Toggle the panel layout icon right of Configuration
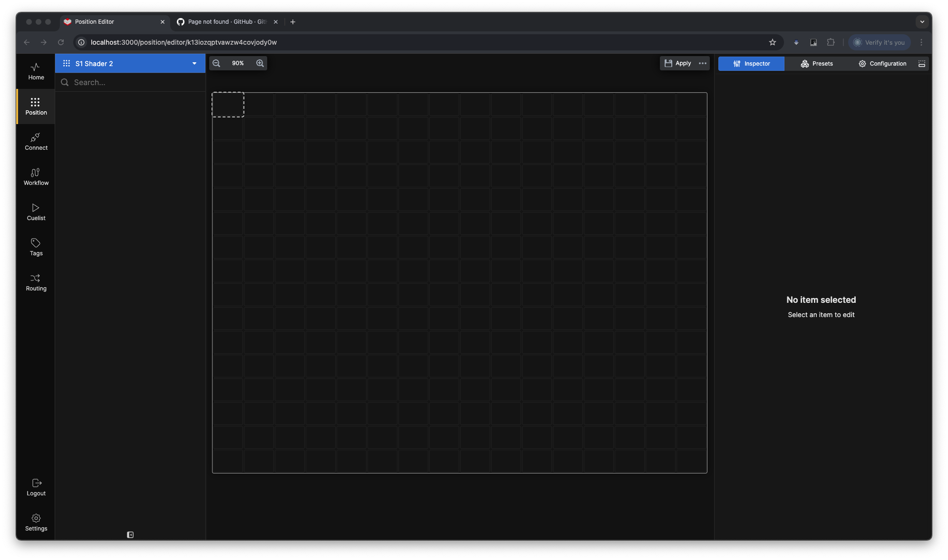948x560 pixels. coord(921,64)
